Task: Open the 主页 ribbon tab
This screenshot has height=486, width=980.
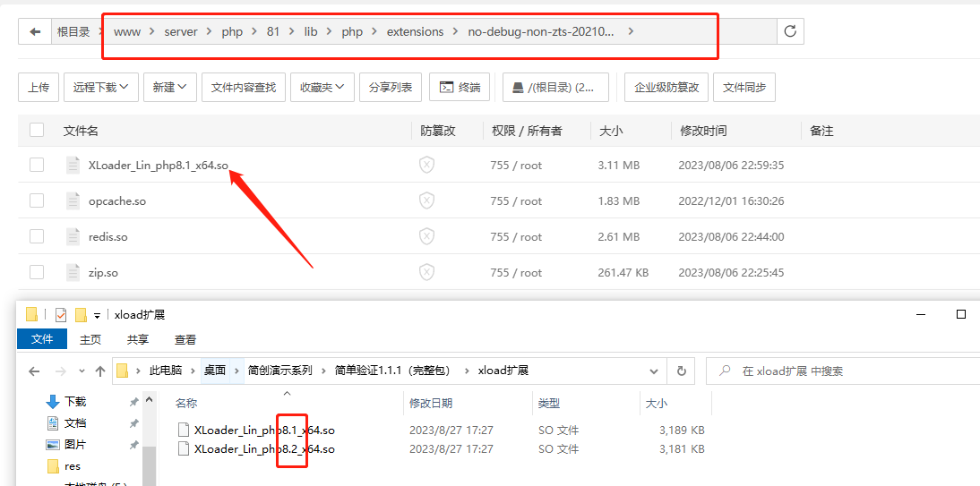Action: 90,339
